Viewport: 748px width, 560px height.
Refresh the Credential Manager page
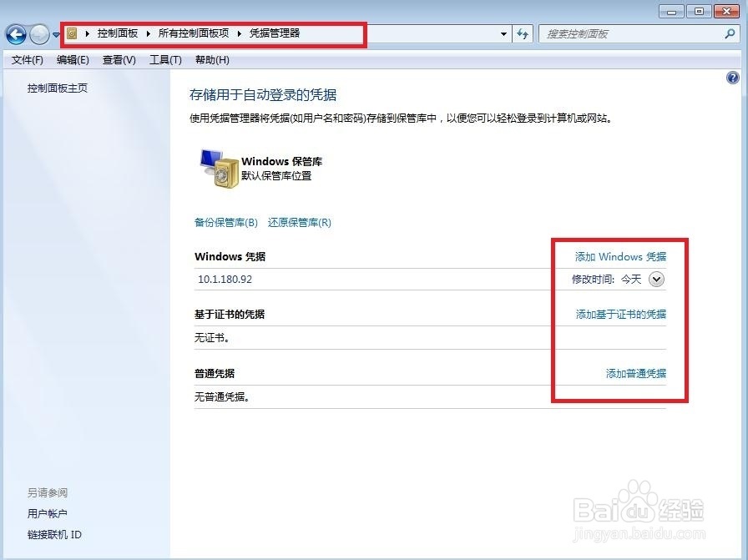tap(523, 34)
